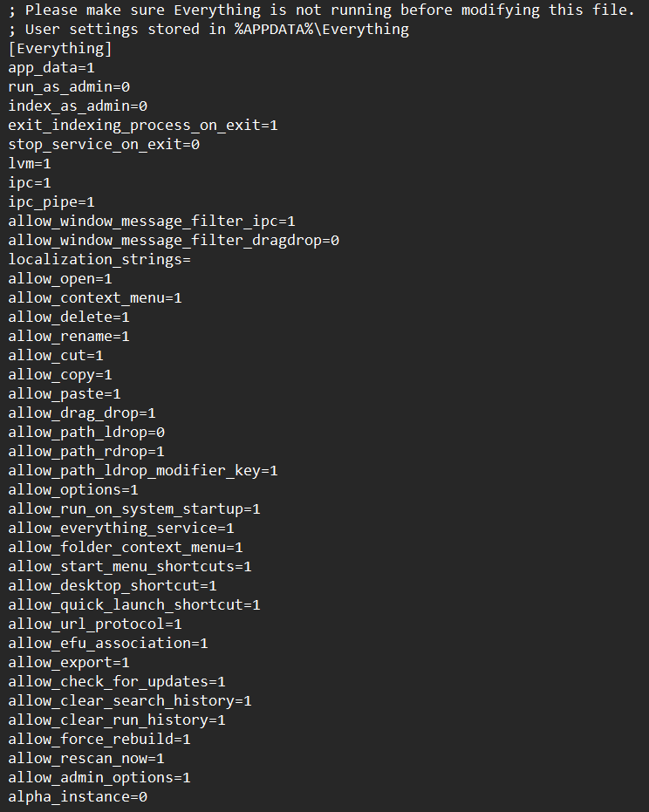Click the localization_strings= line
Viewport: 649px width, 812px height.
99,259
